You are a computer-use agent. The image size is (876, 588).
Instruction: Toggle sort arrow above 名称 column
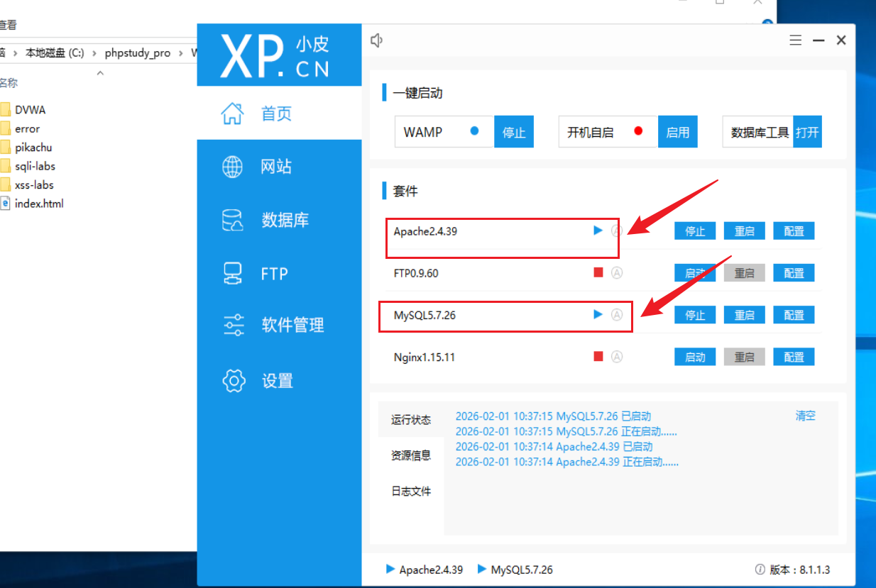click(x=100, y=72)
